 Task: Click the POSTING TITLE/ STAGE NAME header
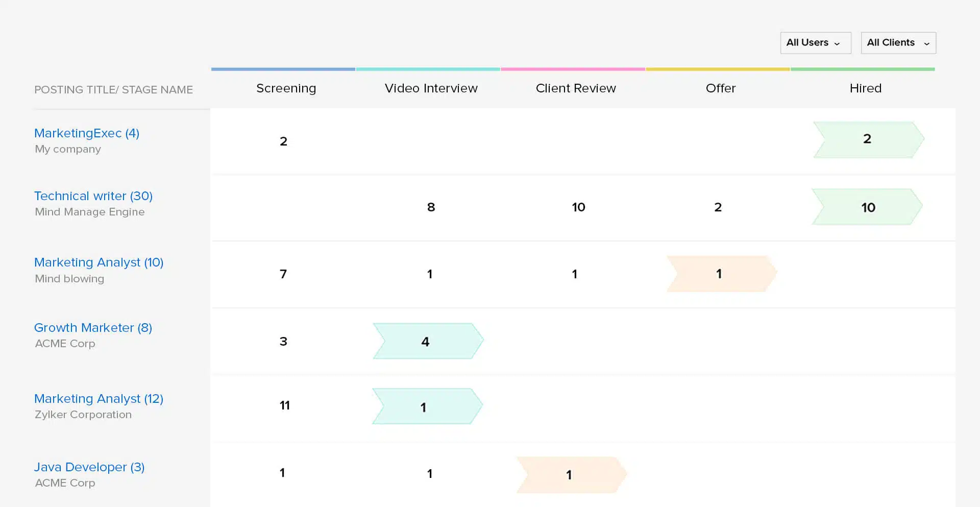coord(113,89)
